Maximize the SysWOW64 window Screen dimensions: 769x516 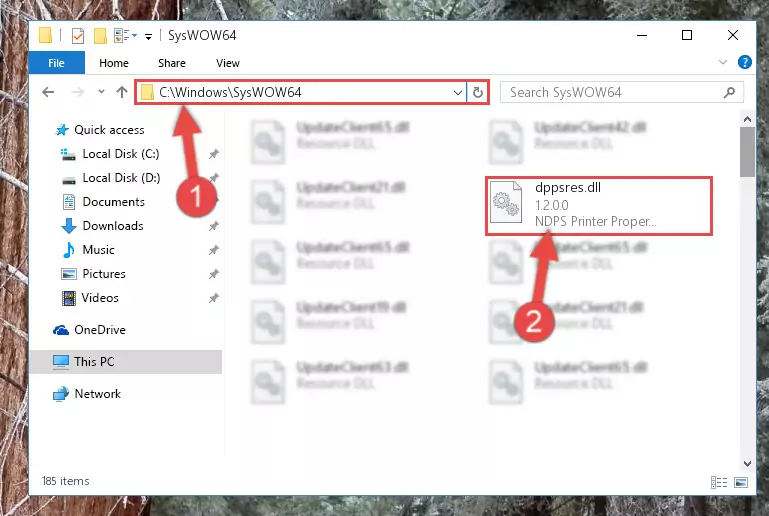coord(687,35)
